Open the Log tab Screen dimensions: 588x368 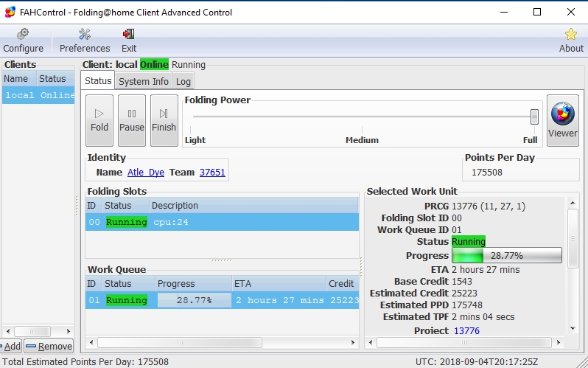183,81
